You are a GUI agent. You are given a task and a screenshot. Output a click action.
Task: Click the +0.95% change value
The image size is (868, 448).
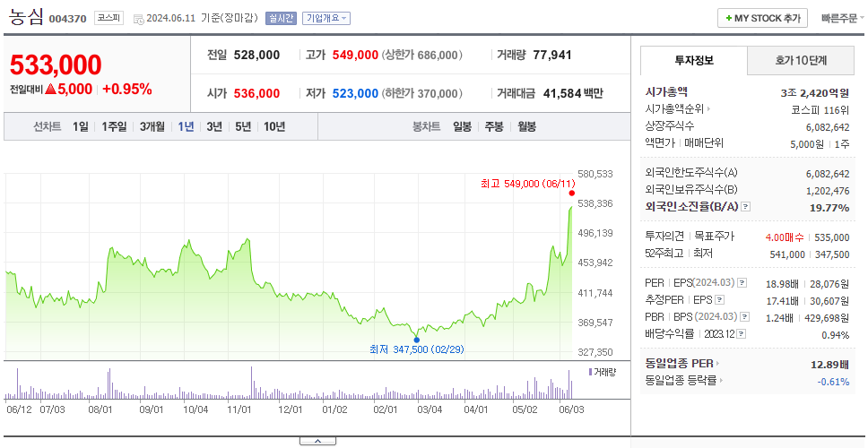(127, 90)
